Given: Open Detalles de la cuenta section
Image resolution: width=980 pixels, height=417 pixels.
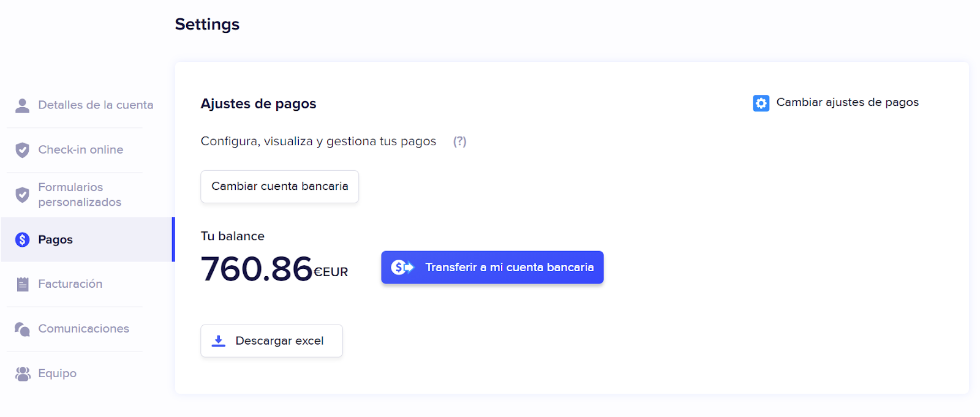Looking at the screenshot, I should (96, 105).
